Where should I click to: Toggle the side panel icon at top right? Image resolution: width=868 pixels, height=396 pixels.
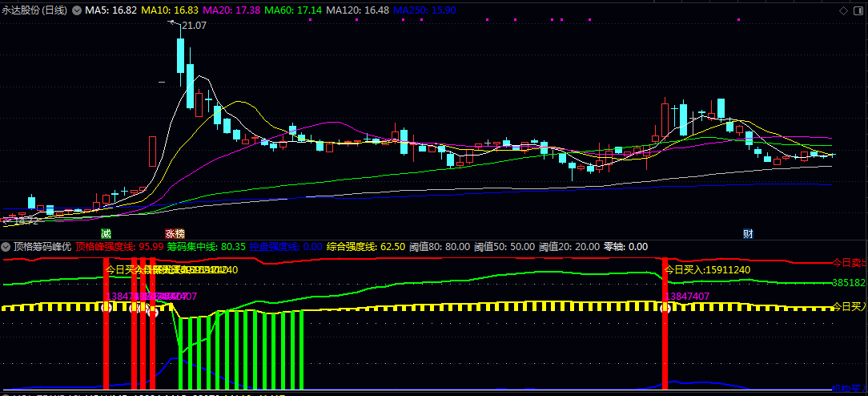(858, 10)
